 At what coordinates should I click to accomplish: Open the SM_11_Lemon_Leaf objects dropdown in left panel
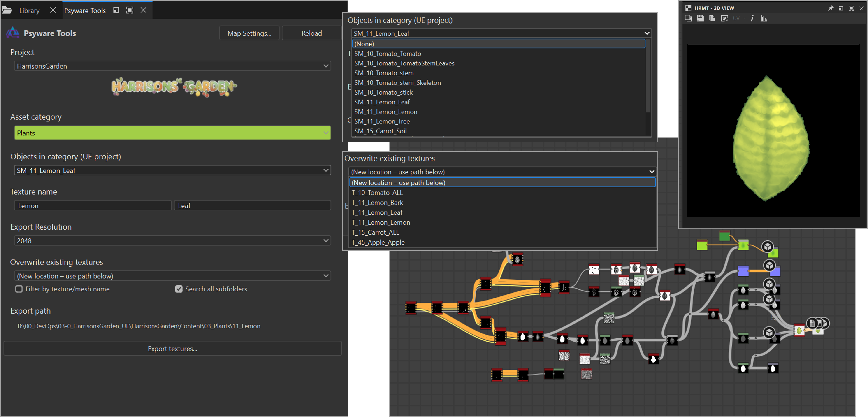172,170
